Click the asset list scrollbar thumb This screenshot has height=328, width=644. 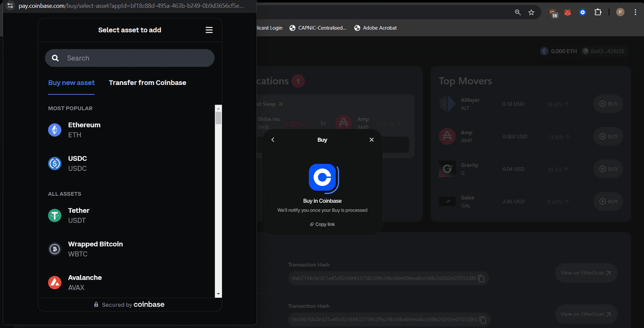coord(218,118)
